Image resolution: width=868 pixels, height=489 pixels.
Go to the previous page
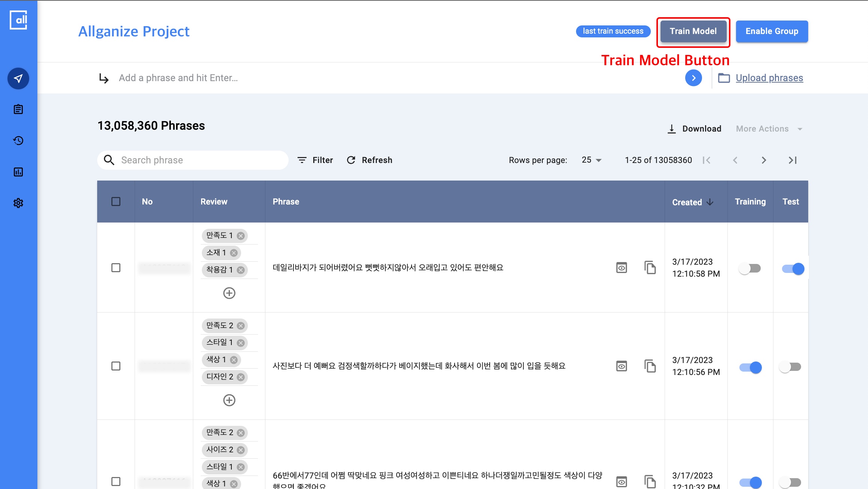tap(735, 160)
